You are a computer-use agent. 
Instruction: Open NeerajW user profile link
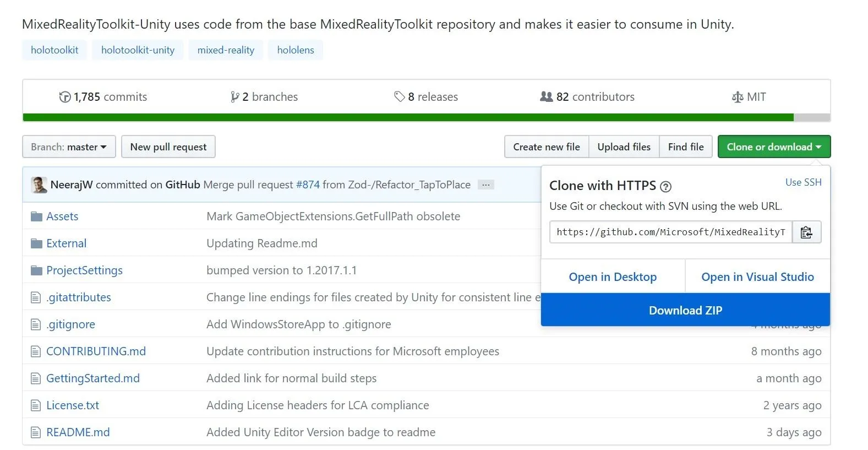point(72,185)
